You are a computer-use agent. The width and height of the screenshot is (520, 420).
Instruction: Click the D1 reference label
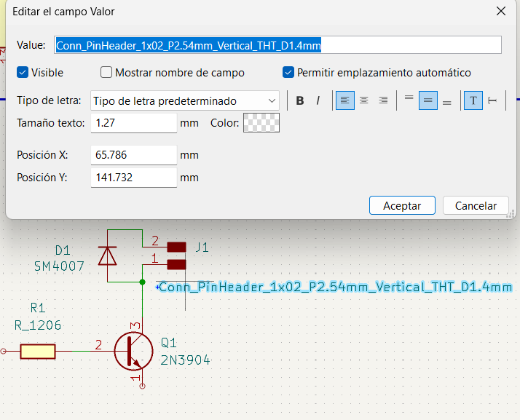tap(63, 250)
